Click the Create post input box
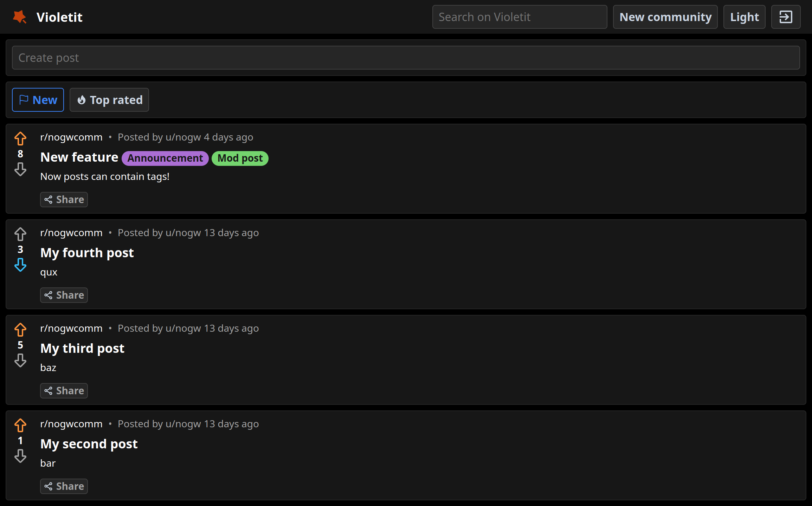Screen dimensions: 812x506 406,58
